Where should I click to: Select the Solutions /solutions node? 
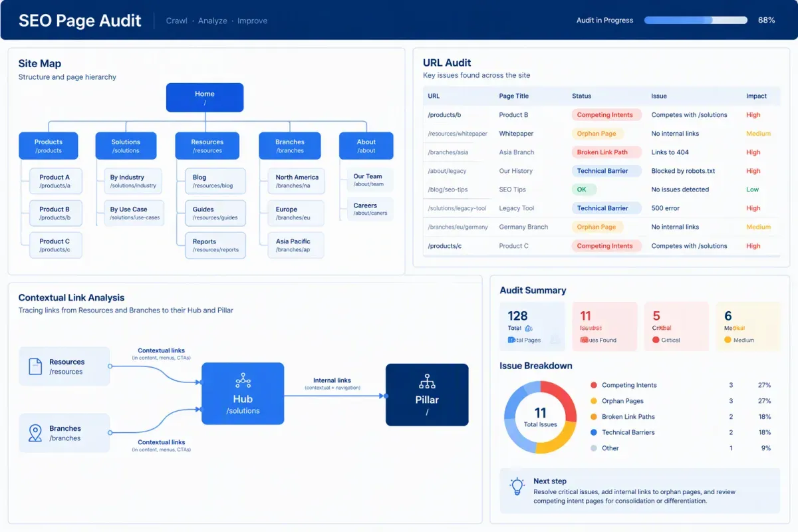(126, 146)
